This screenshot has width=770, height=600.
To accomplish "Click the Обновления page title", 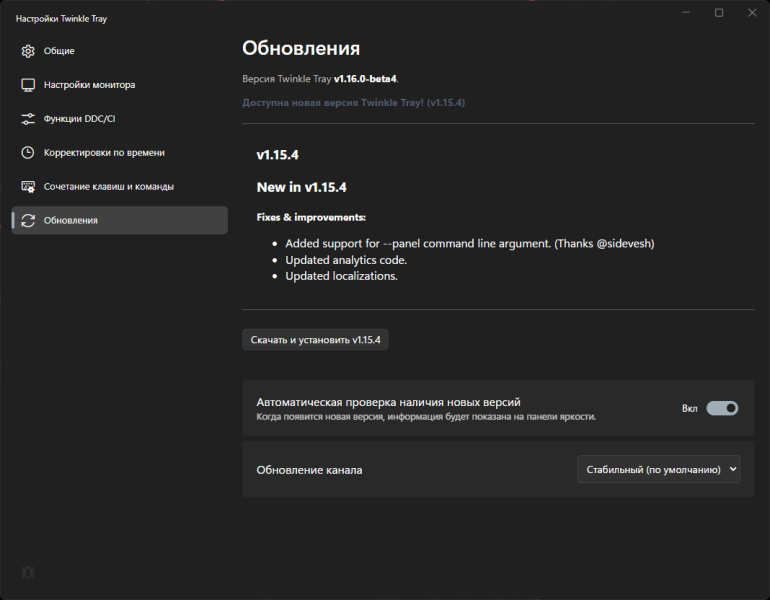I will coord(301,49).
